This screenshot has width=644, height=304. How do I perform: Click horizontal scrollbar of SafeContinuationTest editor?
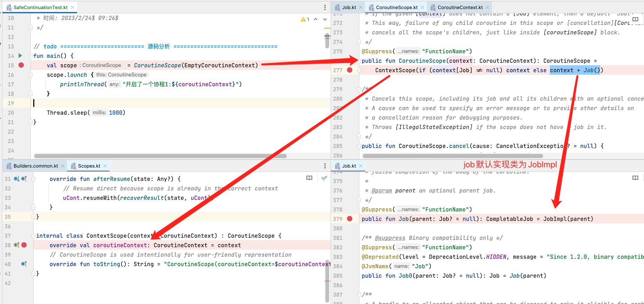160,156
